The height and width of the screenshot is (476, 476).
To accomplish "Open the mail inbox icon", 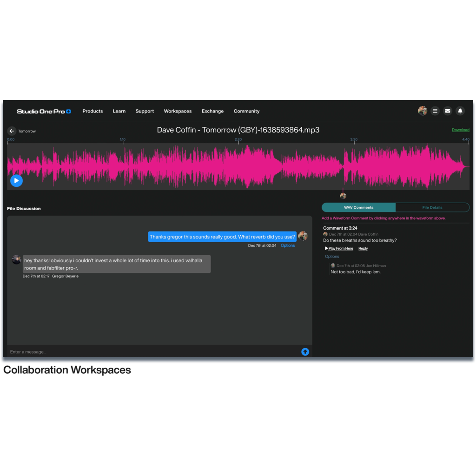I will [447, 111].
